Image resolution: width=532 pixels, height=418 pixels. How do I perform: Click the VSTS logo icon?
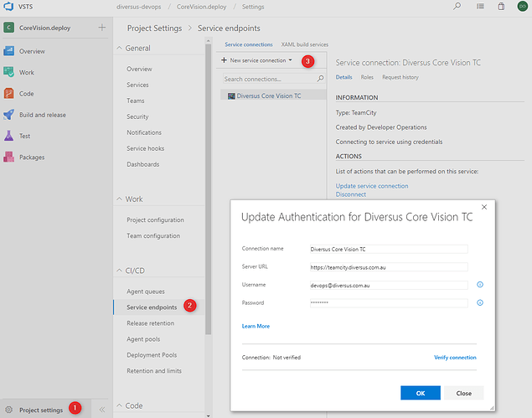[x=8, y=6]
